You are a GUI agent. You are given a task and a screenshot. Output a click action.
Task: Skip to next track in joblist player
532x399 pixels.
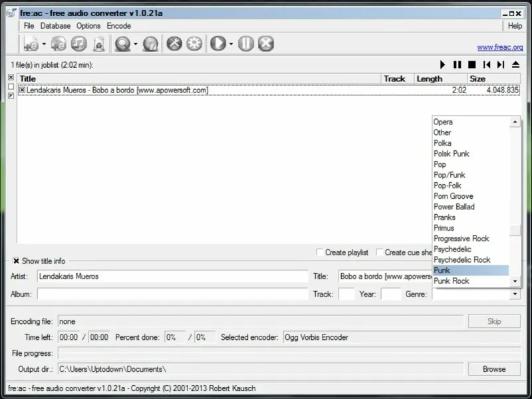pos(501,65)
